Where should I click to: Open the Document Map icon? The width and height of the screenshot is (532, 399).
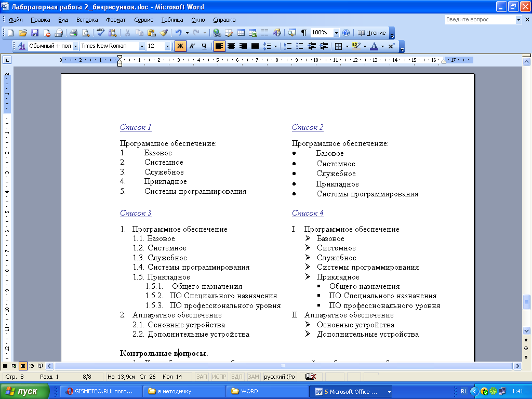292,33
